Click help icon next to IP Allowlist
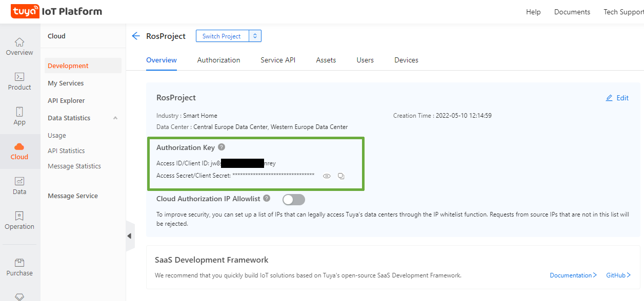644x301 pixels. coord(267,198)
